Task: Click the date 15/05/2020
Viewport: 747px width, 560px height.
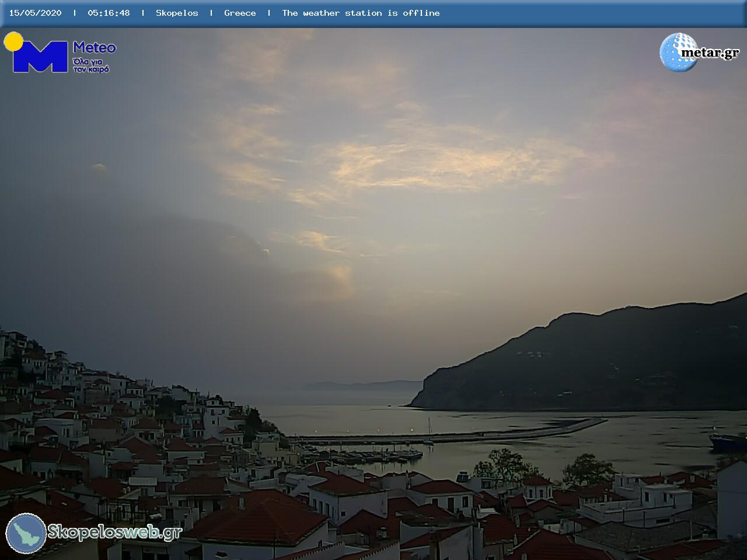Action: click(35, 13)
